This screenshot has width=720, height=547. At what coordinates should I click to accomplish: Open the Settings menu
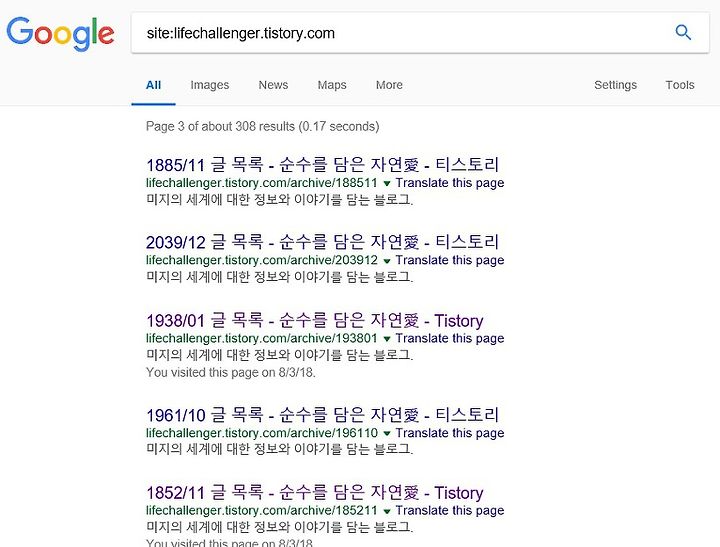click(x=615, y=85)
